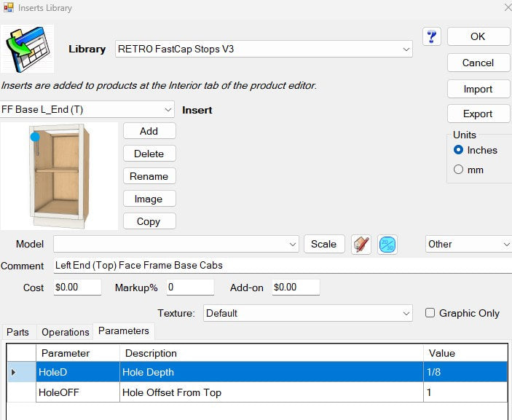
Task: Toggle the 2D/3D view icon
Action: 387,245
